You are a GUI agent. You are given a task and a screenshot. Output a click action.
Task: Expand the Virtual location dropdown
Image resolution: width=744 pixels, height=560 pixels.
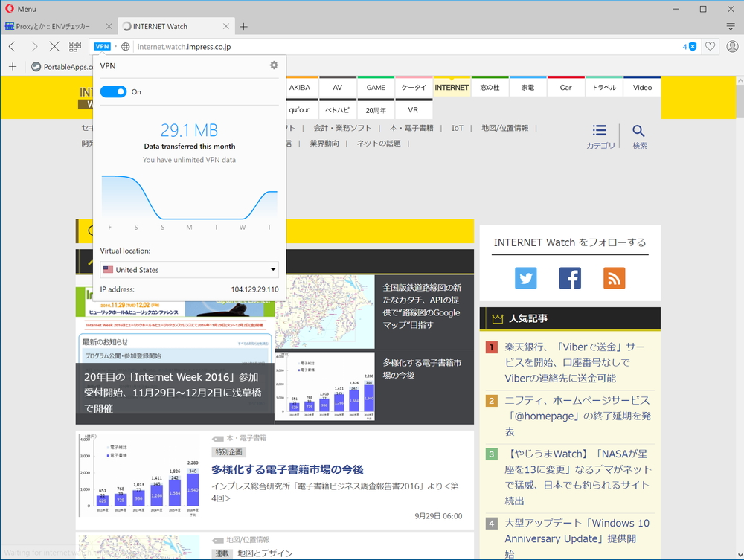pyautogui.click(x=189, y=269)
